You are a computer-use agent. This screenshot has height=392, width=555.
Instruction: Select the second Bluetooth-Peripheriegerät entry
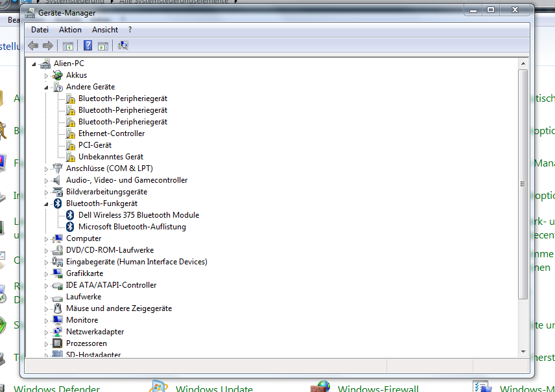coord(123,110)
